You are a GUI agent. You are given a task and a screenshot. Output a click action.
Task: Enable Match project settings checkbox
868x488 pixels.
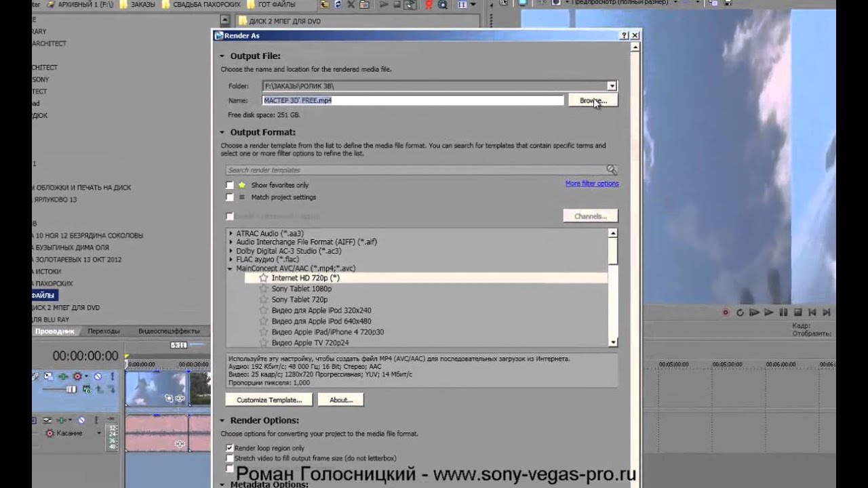click(229, 197)
